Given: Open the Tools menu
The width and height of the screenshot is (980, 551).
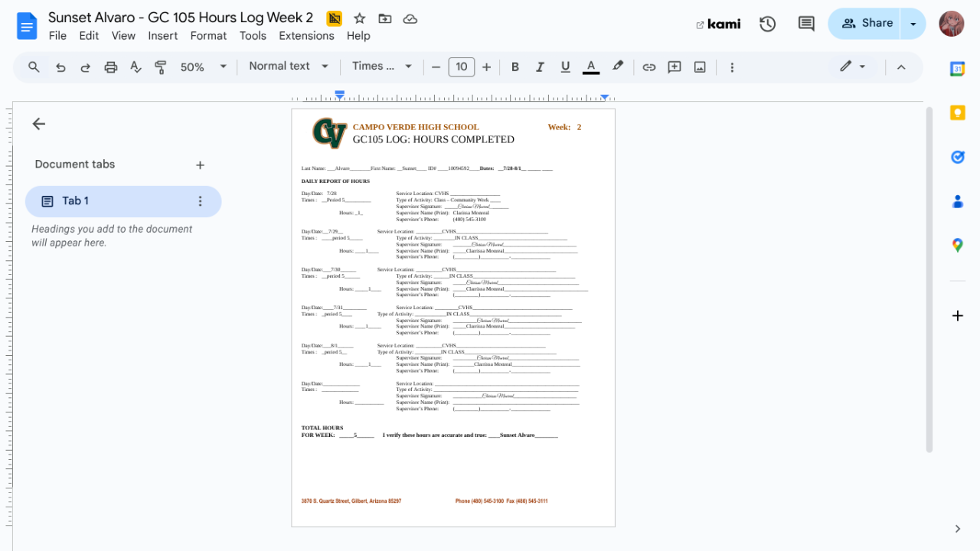Looking at the screenshot, I should click(253, 36).
